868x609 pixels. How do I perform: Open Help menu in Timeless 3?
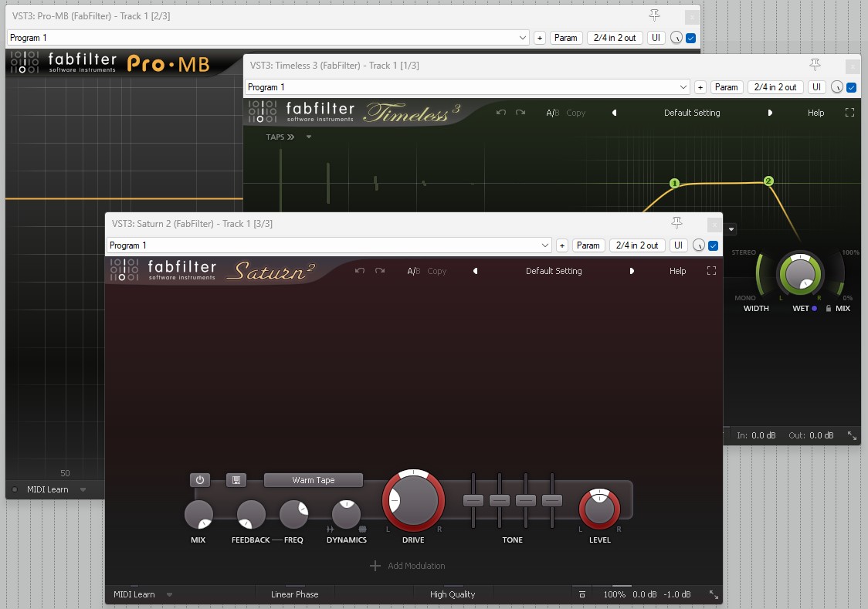[x=816, y=113]
